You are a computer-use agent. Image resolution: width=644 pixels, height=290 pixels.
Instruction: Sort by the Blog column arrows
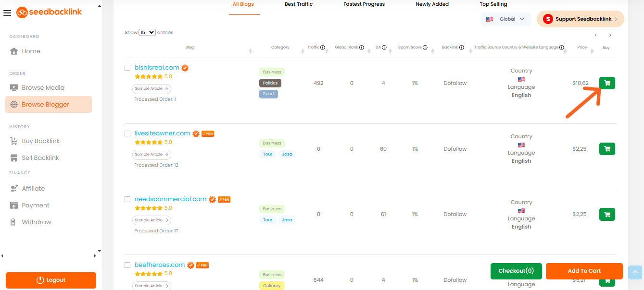(250, 50)
